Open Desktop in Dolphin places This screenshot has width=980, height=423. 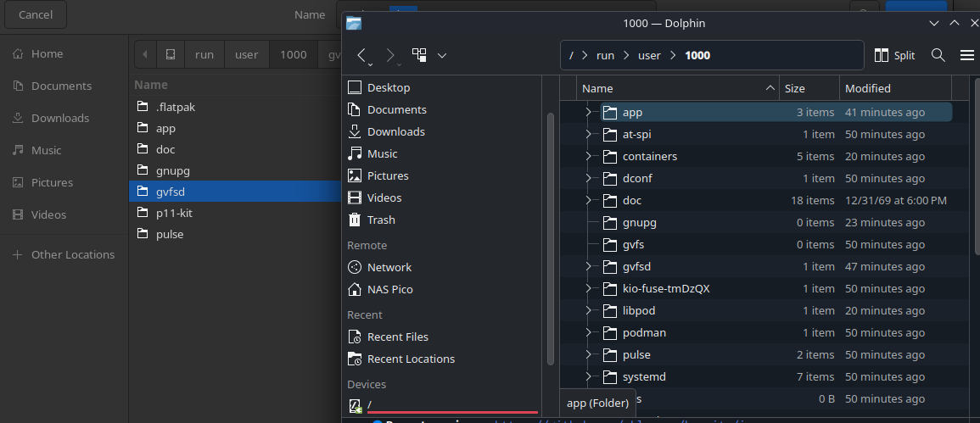click(378, 87)
